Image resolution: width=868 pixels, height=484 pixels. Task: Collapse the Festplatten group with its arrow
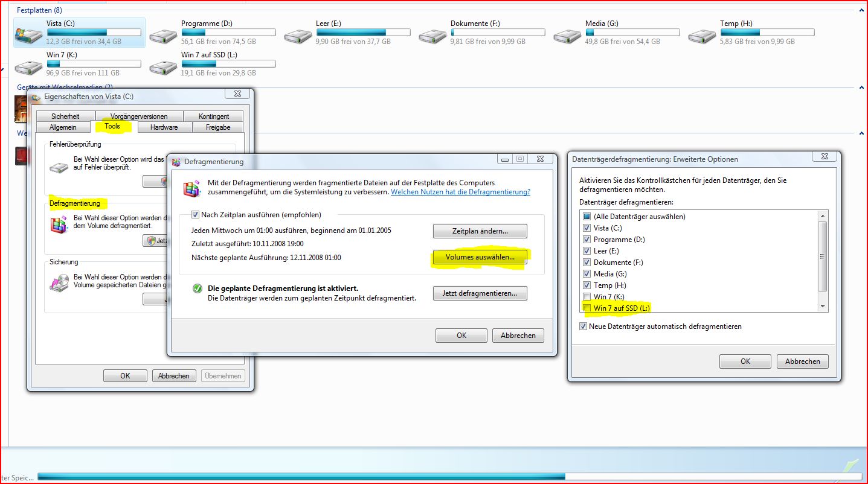coord(861,10)
